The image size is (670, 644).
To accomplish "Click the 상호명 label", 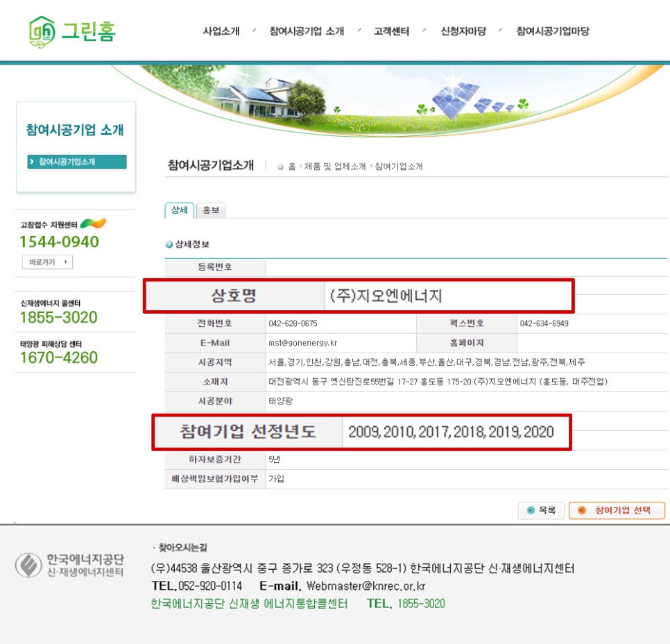I will click(234, 296).
